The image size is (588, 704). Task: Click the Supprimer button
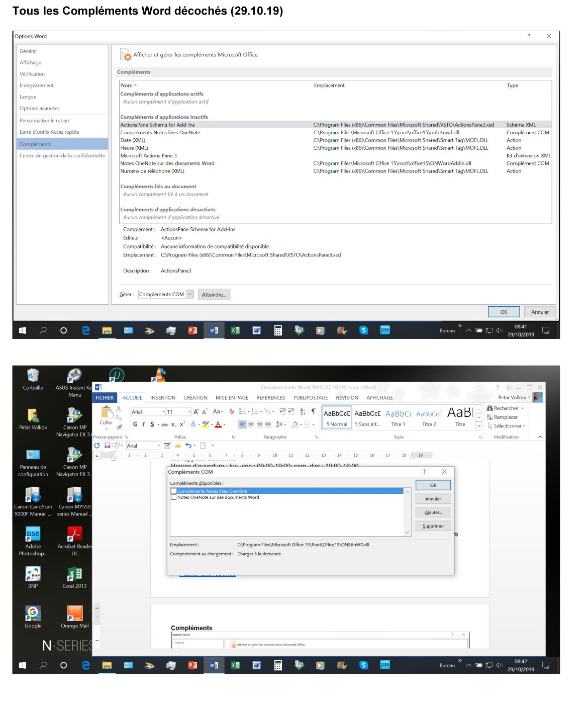click(433, 526)
